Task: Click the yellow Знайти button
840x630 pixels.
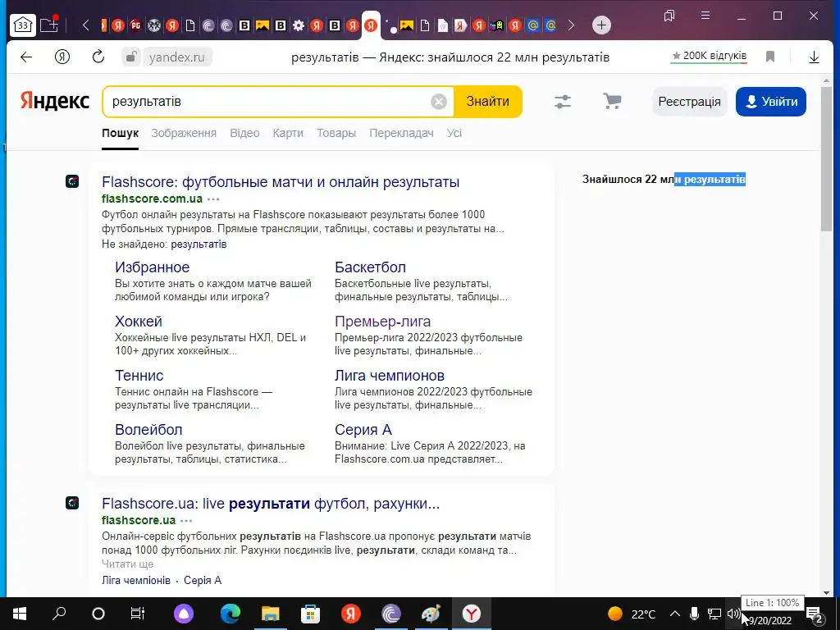Action: 487,102
